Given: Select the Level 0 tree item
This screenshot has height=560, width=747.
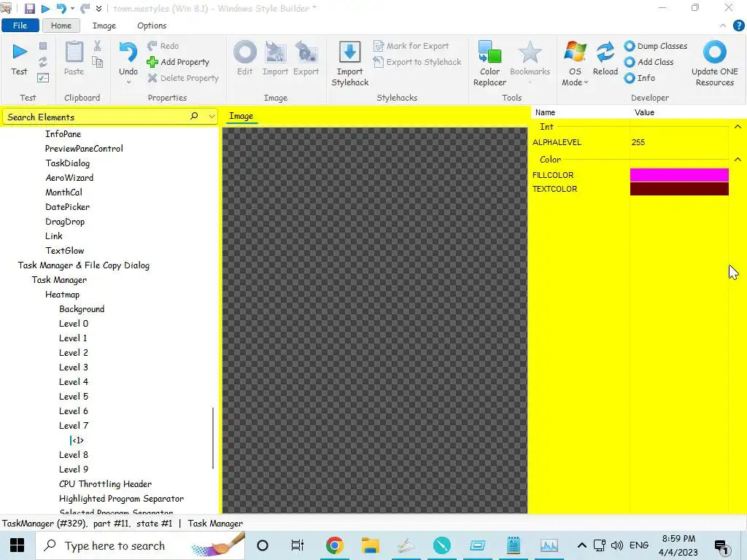Looking at the screenshot, I should (74, 324).
